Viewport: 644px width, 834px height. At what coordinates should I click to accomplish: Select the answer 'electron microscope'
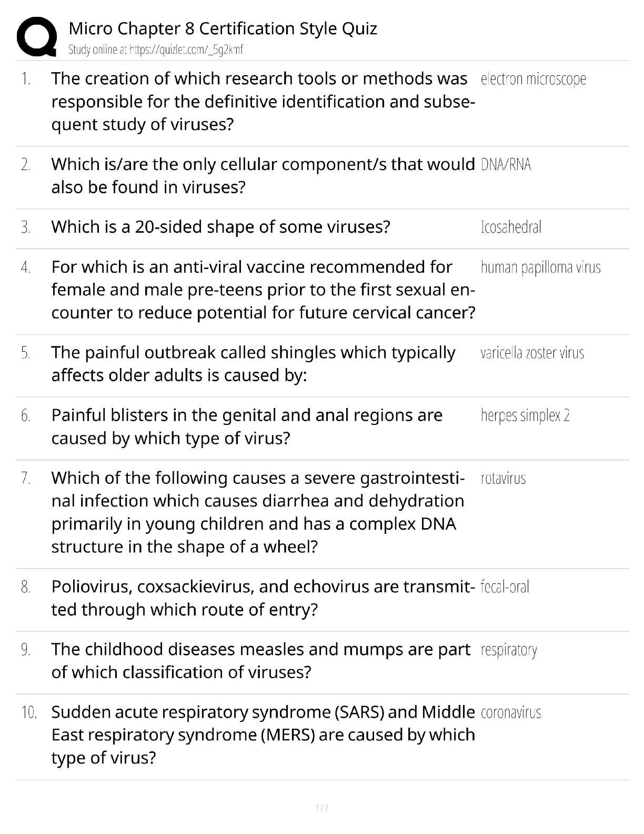533,79
